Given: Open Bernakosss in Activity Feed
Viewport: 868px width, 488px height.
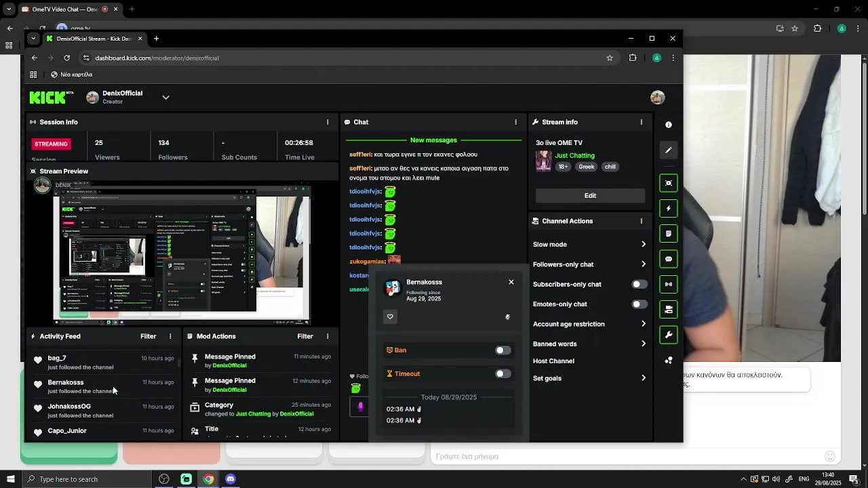Looking at the screenshot, I should coord(65,382).
